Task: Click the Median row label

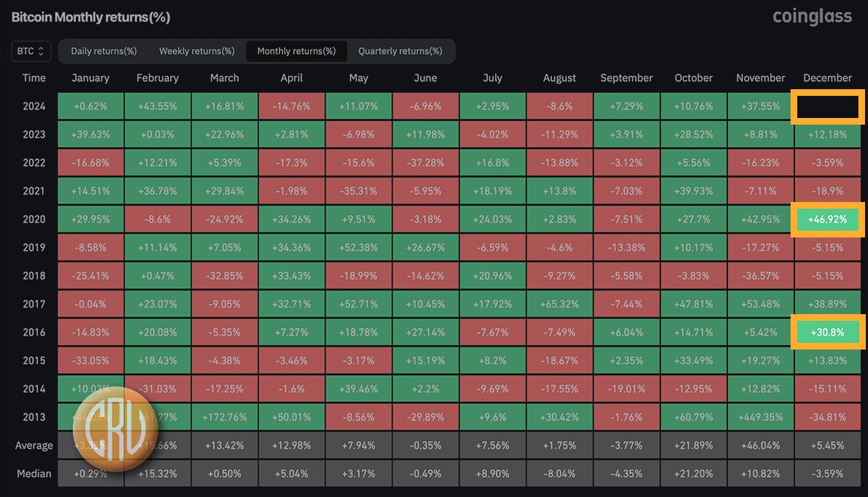Action: point(34,473)
